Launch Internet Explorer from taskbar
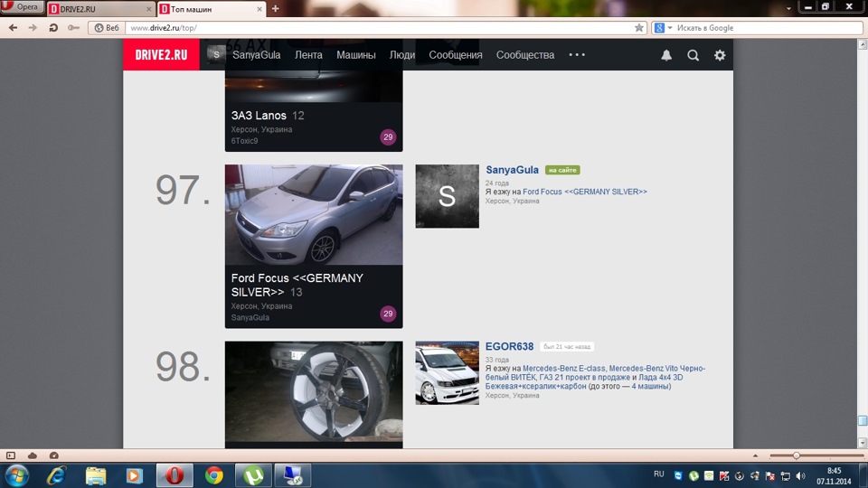Viewport: 868px width, 488px height. [x=56, y=475]
